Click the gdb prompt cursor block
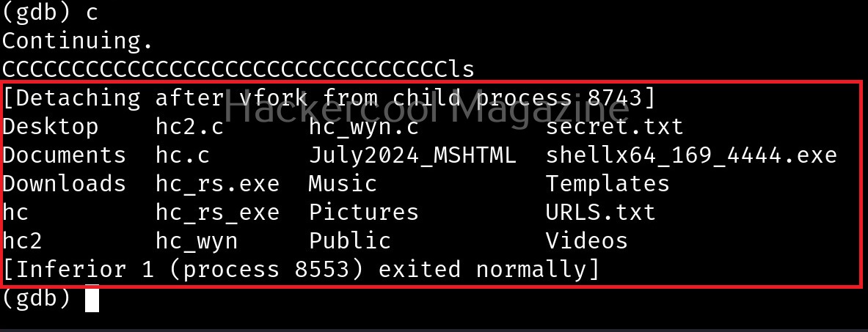 pos(92,298)
